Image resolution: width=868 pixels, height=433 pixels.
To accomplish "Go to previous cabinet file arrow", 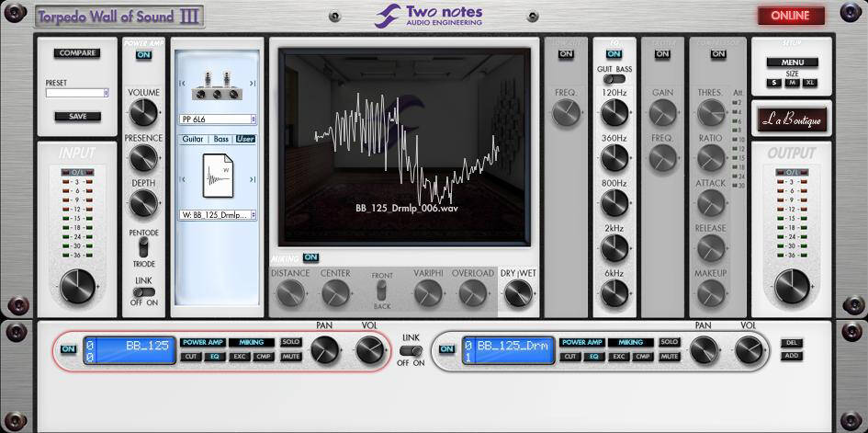I will click(182, 179).
